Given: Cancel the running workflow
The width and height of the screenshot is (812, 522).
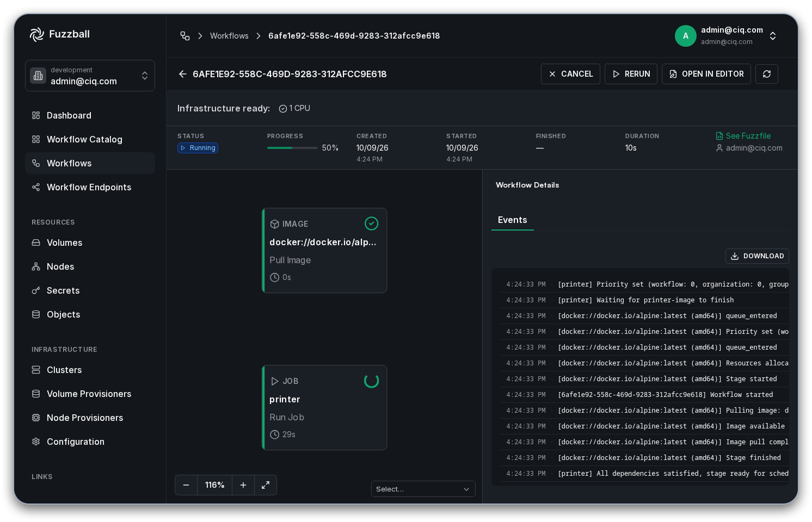Looking at the screenshot, I should (x=570, y=74).
